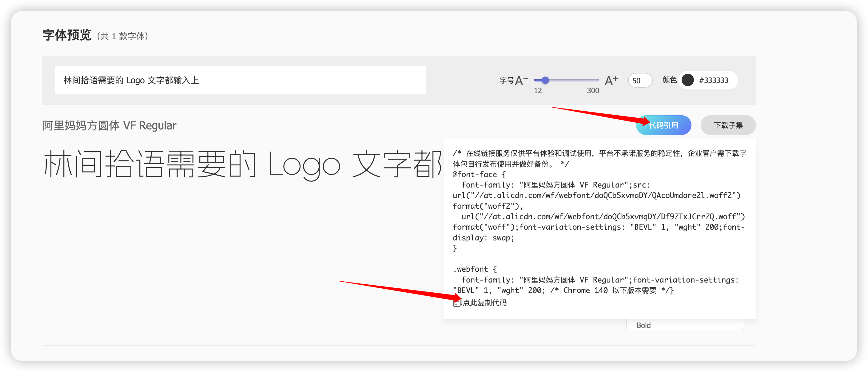The width and height of the screenshot is (868, 372).
Task: Open the dark color swatch circle
Action: 687,80
